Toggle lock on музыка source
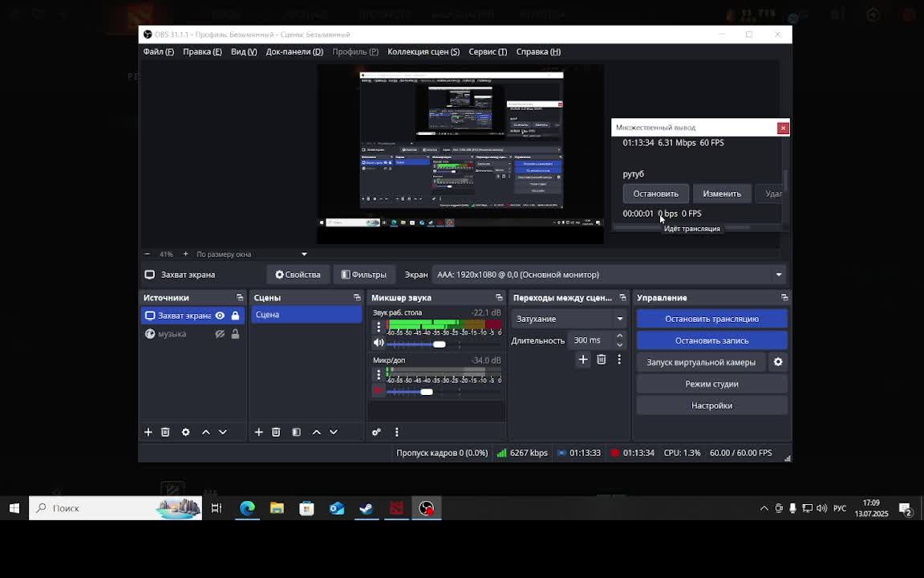 pyautogui.click(x=235, y=334)
